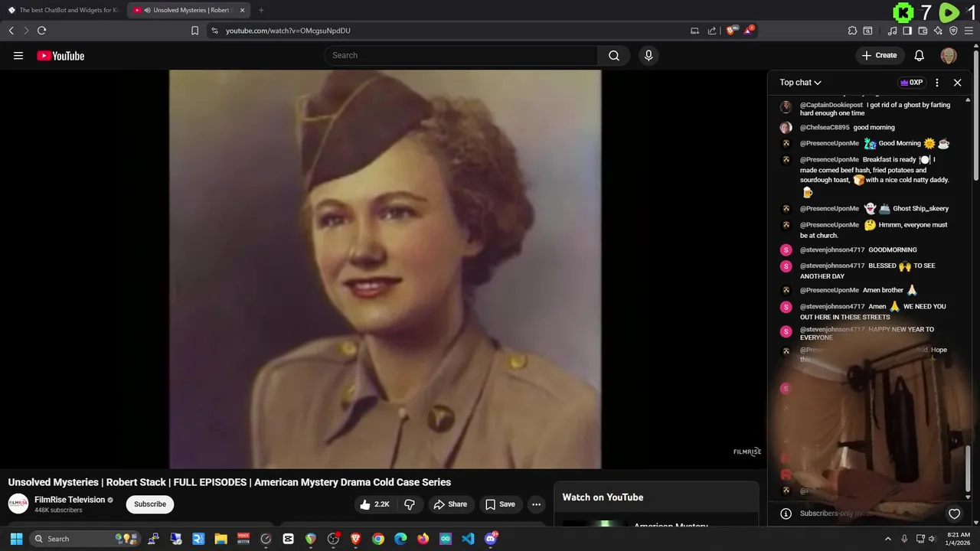Image resolution: width=980 pixels, height=551 pixels.
Task: Open the YouTube hamburger guide menu
Action: click(18, 55)
